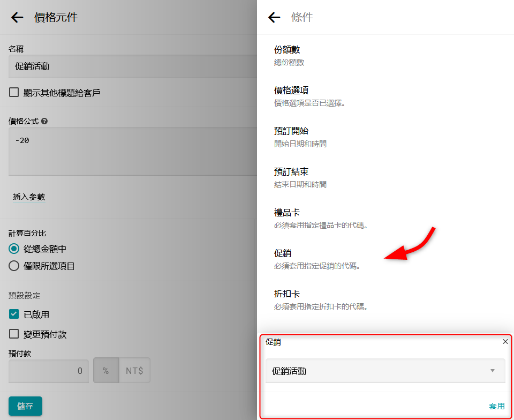Click the 插入參數 link
This screenshot has width=514, height=420.
[x=29, y=197]
